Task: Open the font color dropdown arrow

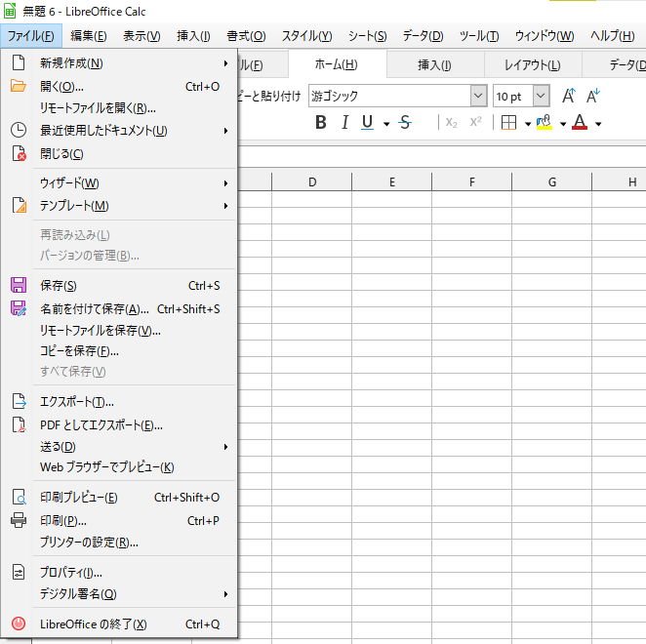Action: [x=598, y=124]
